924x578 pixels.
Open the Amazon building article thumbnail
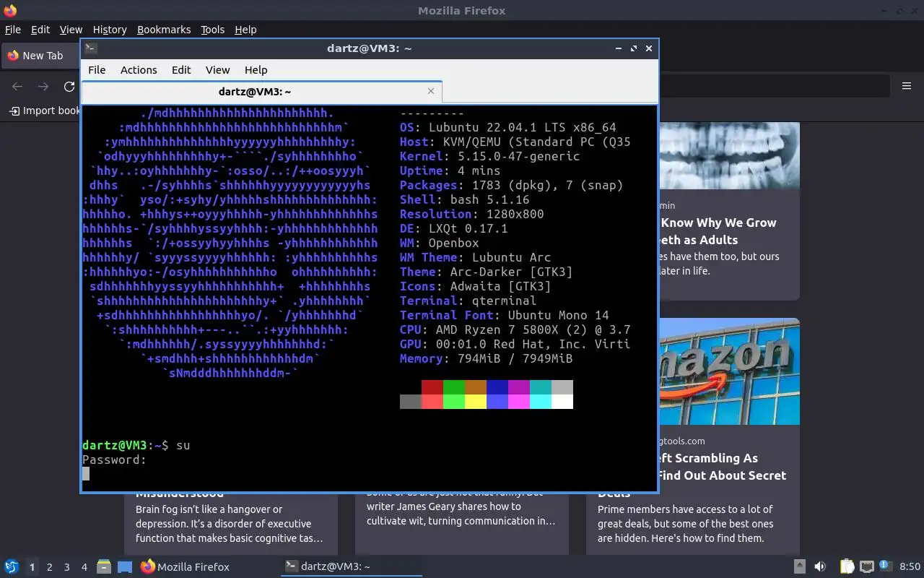(729, 371)
